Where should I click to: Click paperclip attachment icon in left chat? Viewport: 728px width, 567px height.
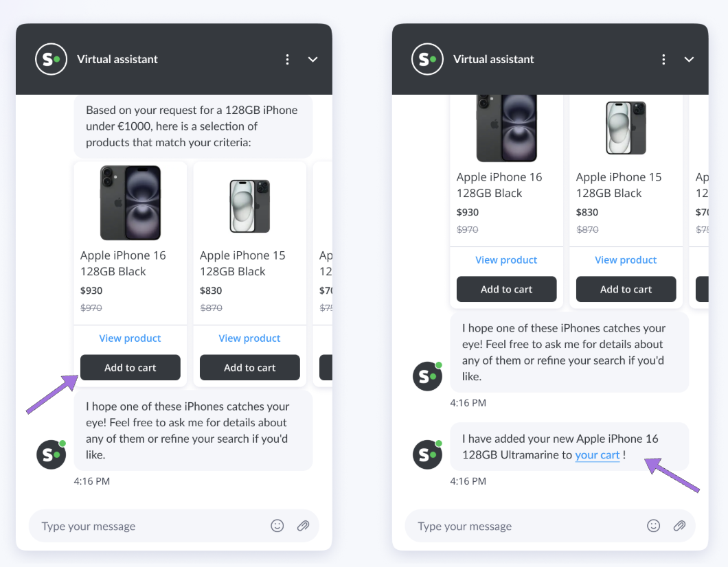click(303, 525)
